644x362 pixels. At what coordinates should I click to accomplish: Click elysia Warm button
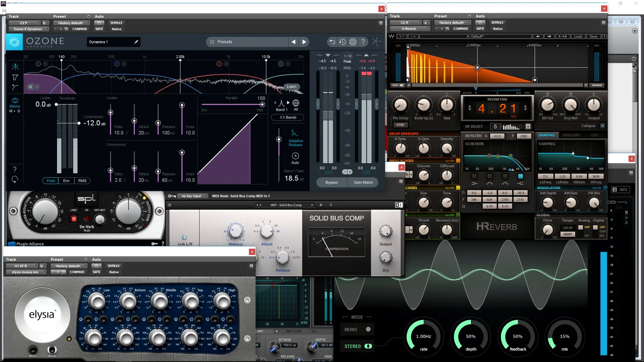[x=33, y=349]
